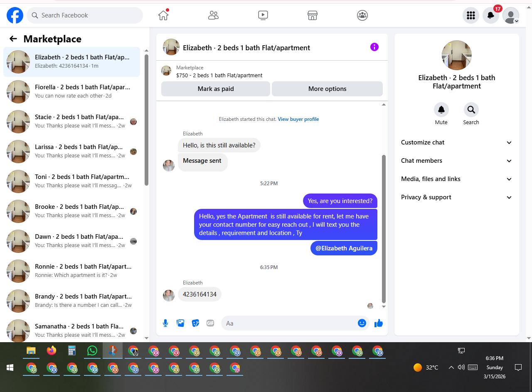Click the Aa message input box

[289, 323]
